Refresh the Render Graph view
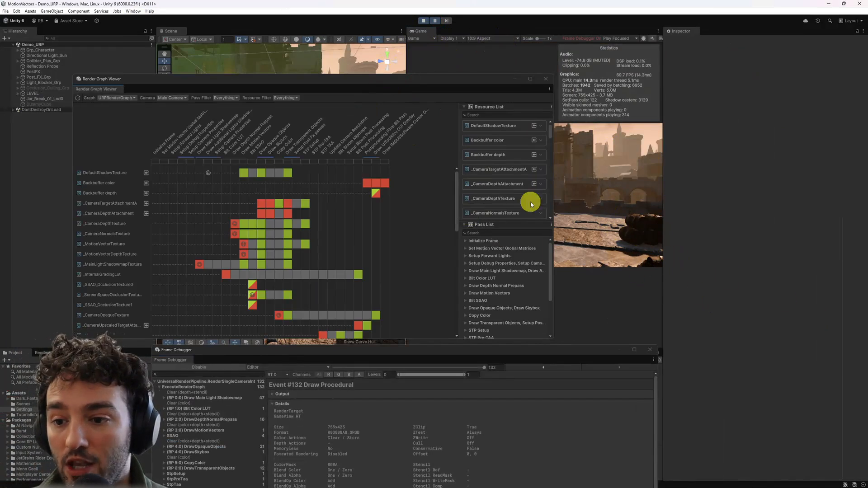 [x=78, y=98]
